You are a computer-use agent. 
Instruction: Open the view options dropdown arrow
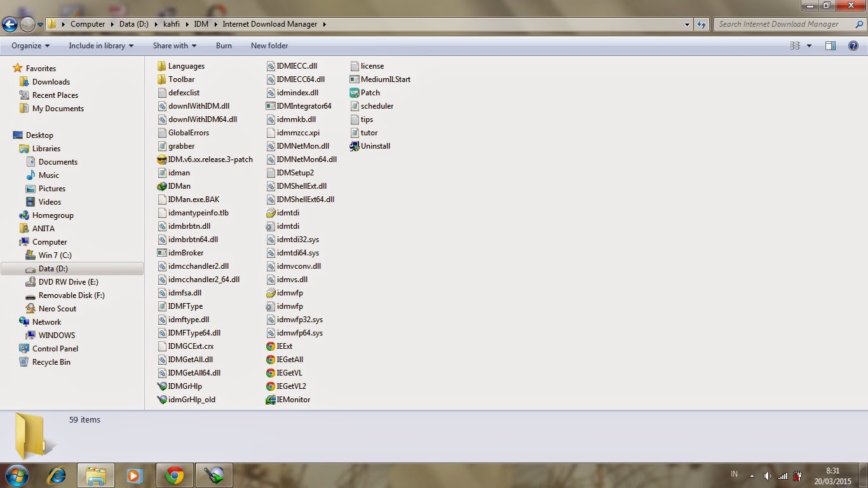click(x=809, y=46)
